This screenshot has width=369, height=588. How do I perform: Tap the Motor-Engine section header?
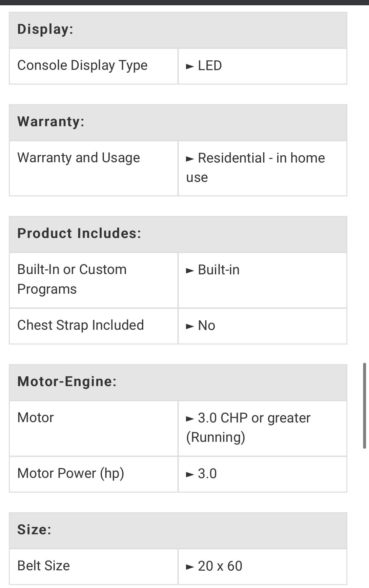pos(67,382)
